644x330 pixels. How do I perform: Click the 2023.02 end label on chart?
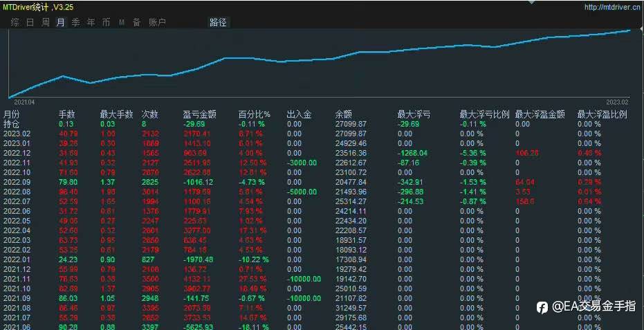point(617,102)
